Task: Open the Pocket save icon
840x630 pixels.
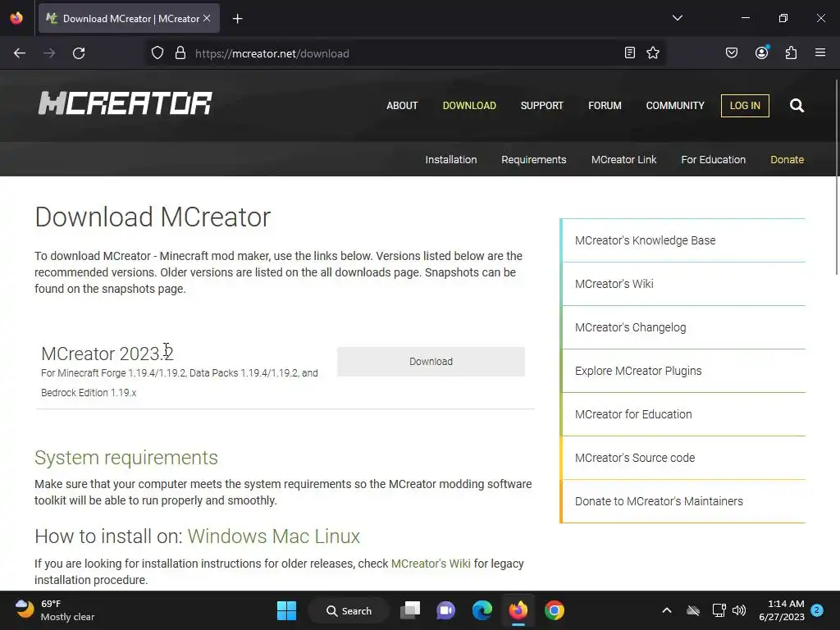Action: (x=732, y=52)
